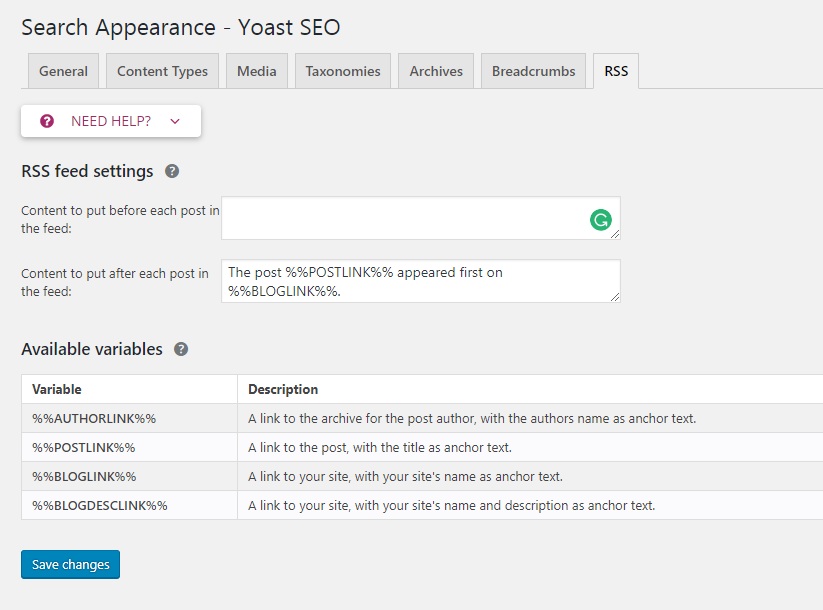Click resize handle of the before-post textarea
Screen dimensions: 823x610
tap(615, 234)
